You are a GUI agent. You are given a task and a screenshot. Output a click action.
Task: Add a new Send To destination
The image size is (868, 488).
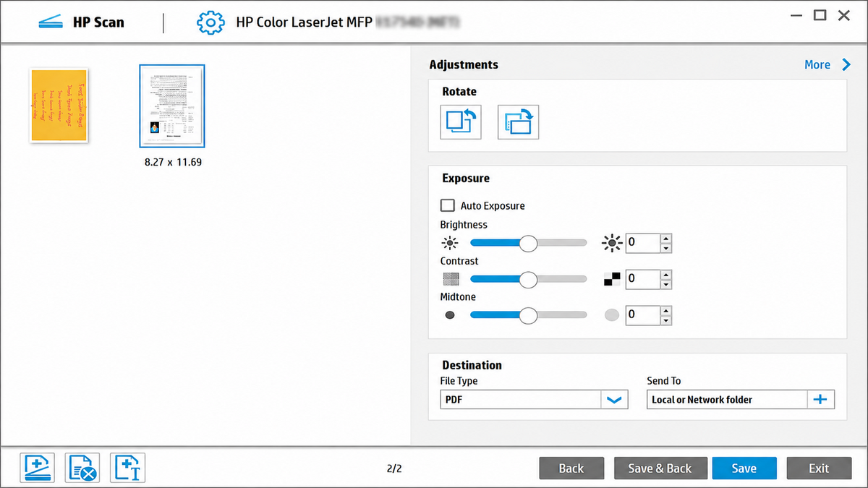(x=820, y=399)
